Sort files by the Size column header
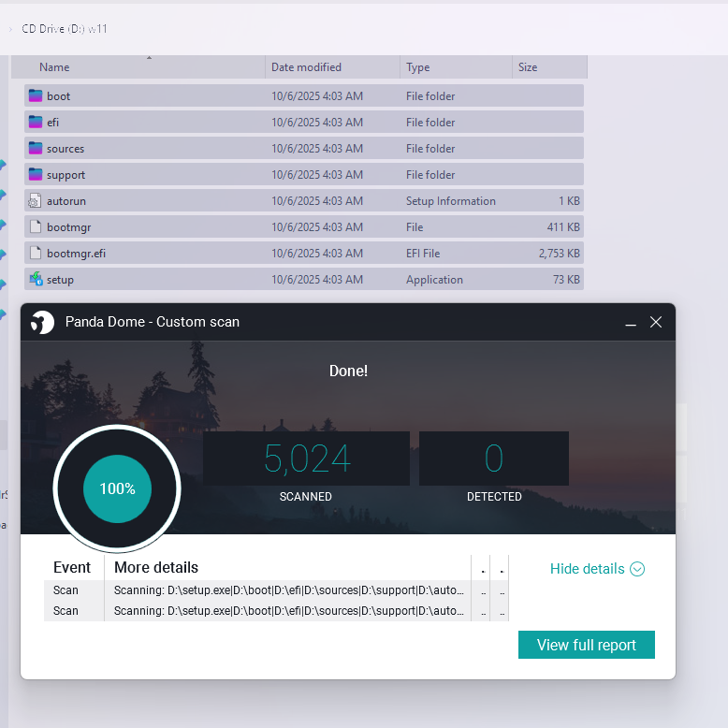The width and height of the screenshot is (728, 728). (x=549, y=66)
